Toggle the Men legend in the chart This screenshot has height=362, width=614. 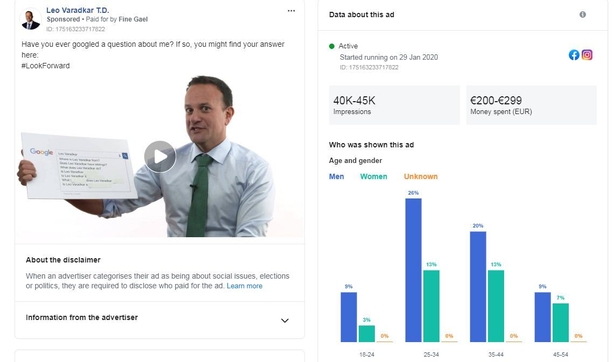(x=336, y=177)
